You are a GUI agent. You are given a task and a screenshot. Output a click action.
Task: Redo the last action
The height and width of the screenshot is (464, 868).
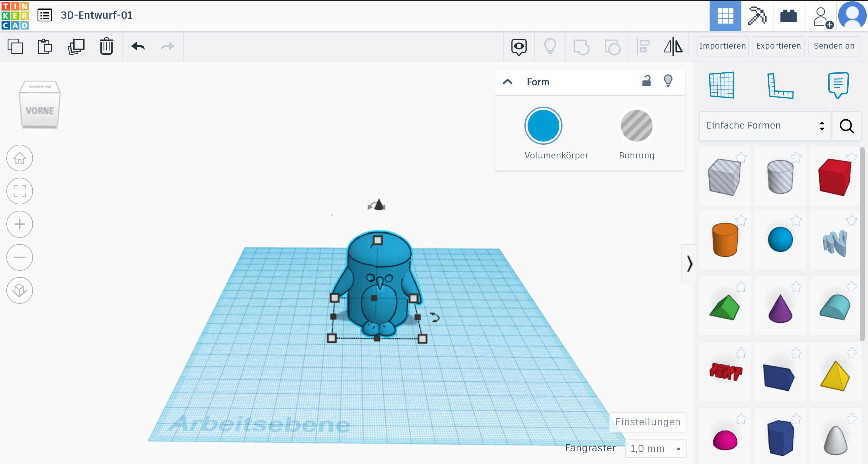pos(168,46)
